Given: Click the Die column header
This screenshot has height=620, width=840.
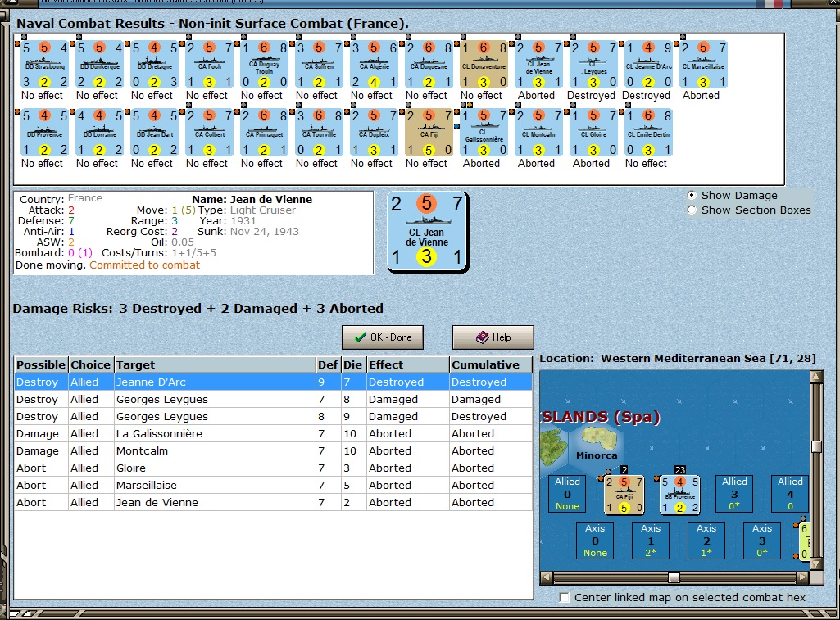Looking at the screenshot, I should click(353, 364).
